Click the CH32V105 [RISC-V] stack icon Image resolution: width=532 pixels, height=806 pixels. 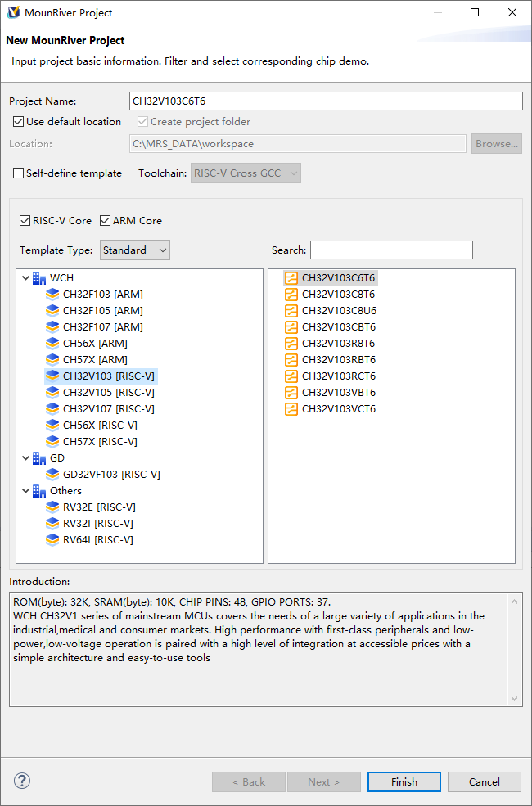pyautogui.click(x=52, y=393)
